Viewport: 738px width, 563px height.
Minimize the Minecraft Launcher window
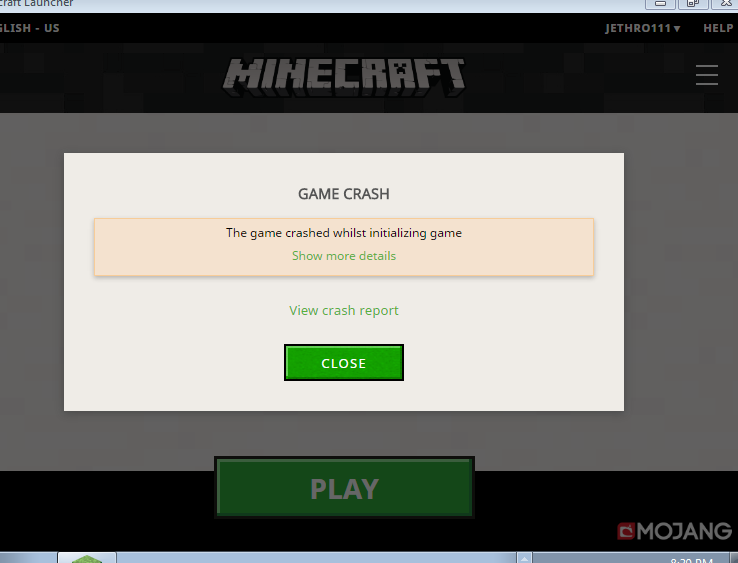click(x=660, y=3)
